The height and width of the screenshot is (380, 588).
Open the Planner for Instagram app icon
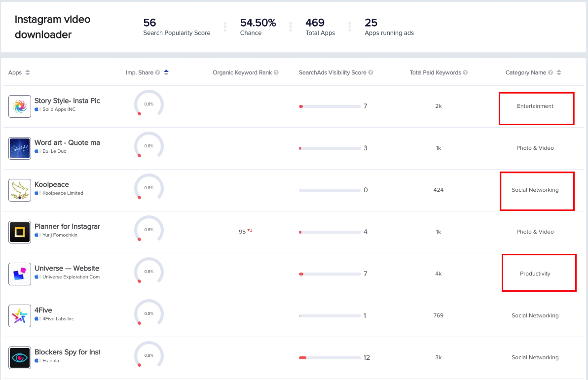tap(20, 232)
